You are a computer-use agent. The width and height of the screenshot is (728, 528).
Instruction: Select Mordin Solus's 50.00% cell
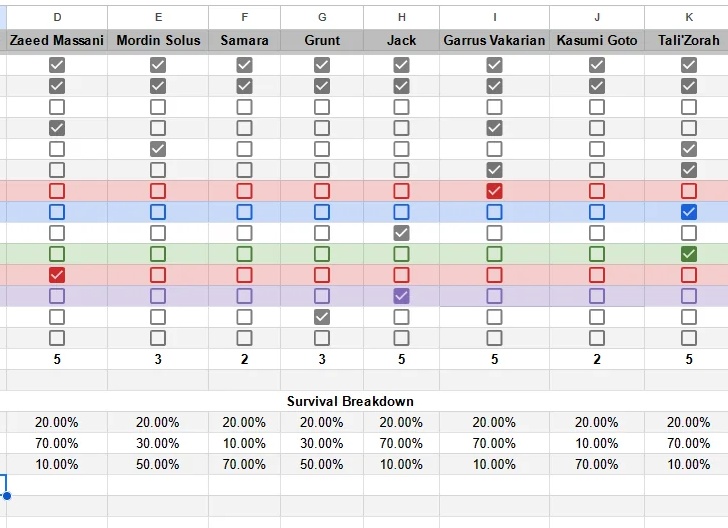click(x=158, y=464)
